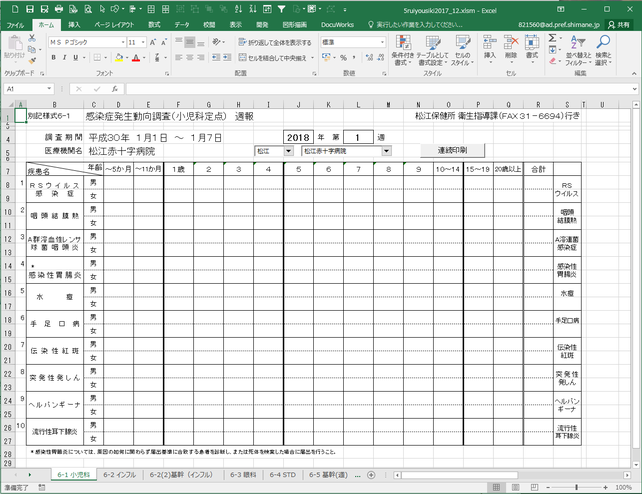Screen dimensions: 642x494
Task: Toggle Underline formatting
Action: [75, 58]
